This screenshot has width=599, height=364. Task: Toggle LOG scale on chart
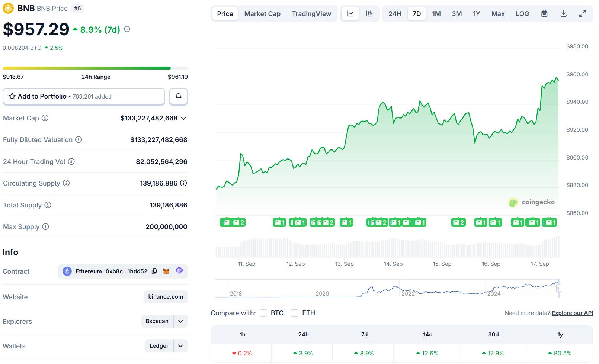click(x=522, y=14)
